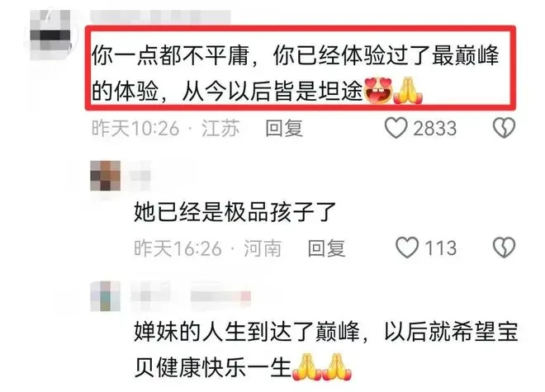
Task: Like the 极品孩子 reply with 113 likes
Action: coord(407,248)
